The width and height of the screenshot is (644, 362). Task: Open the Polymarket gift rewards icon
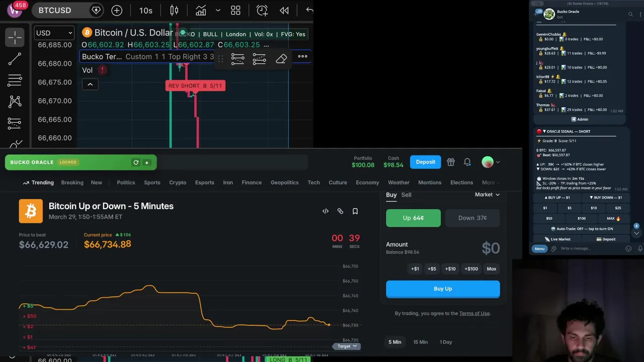pyautogui.click(x=451, y=162)
